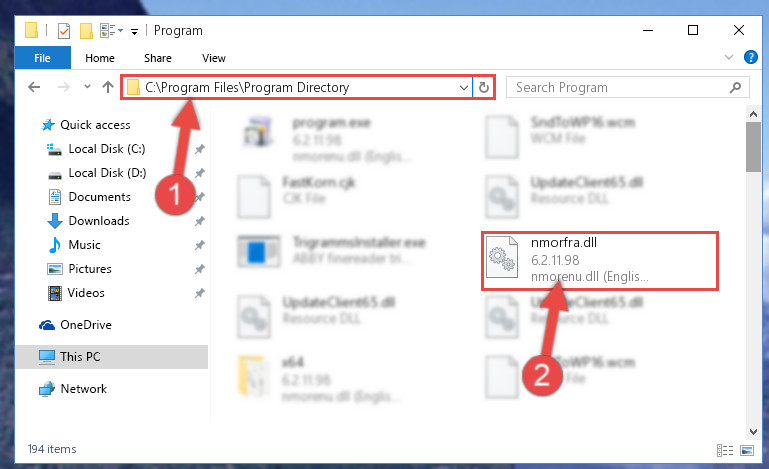Open Customize Quick Access Toolbar dropdown
Image resolution: width=769 pixels, height=469 pixels.
click(134, 32)
